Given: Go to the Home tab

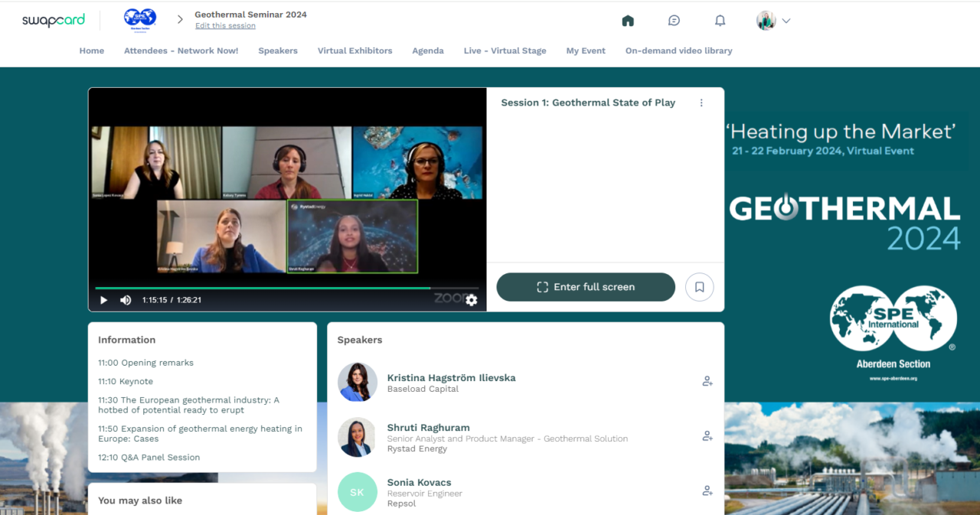Looking at the screenshot, I should [x=92, y=51].
